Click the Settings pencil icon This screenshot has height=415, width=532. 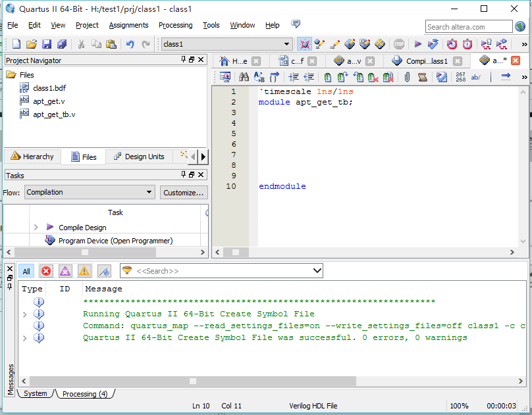(334, 44)
